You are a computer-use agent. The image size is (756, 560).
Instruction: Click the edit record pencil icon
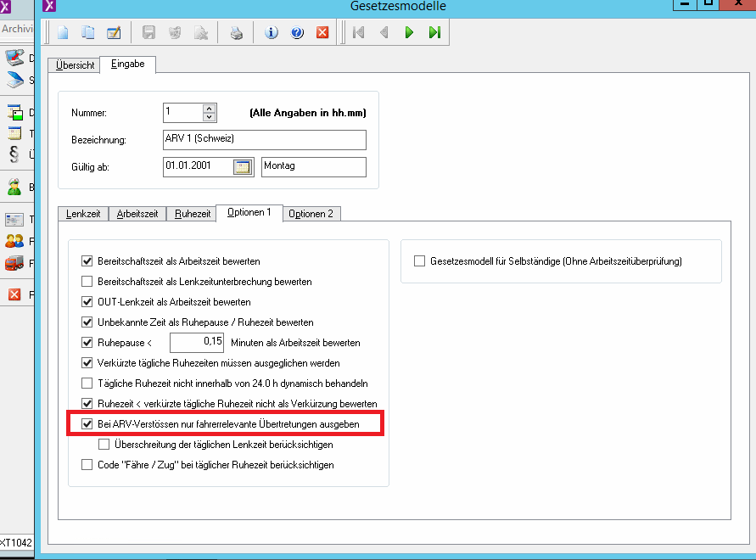coord(113,33)
